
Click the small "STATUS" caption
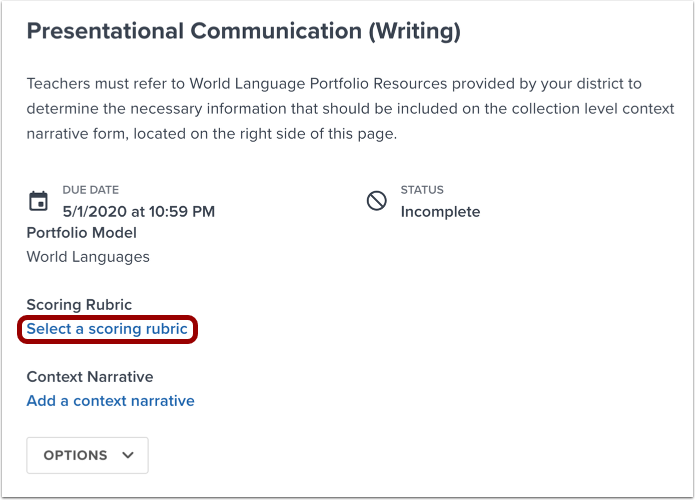(x=422, y=190)
